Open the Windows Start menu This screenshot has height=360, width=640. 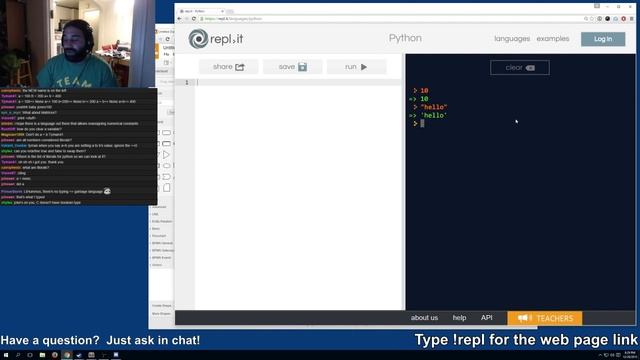click(6, 355)
